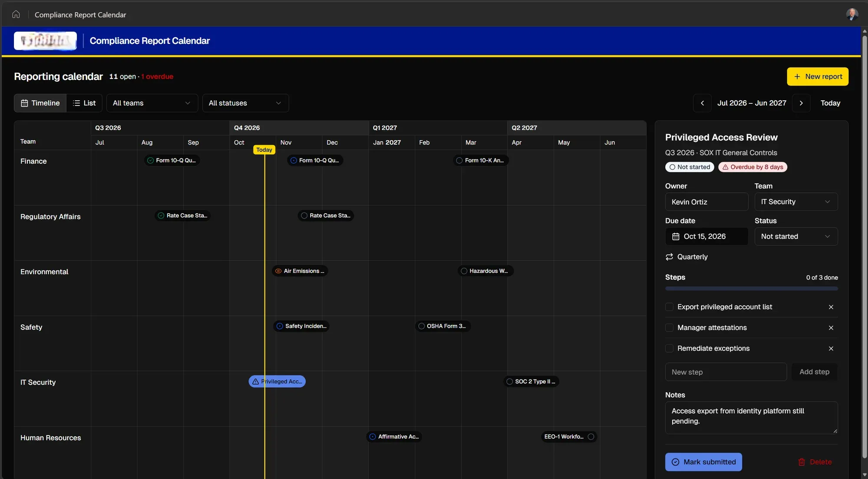Open the Air Emissions report chip
Image resolution: width=868 pixels, height=479 pixels.
300,271
